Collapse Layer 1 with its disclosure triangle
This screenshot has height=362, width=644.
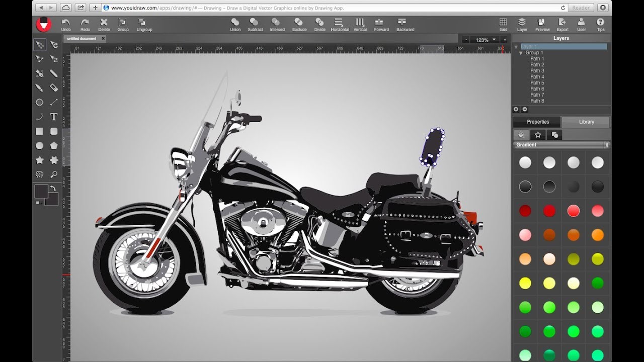(x=516, y=46)
